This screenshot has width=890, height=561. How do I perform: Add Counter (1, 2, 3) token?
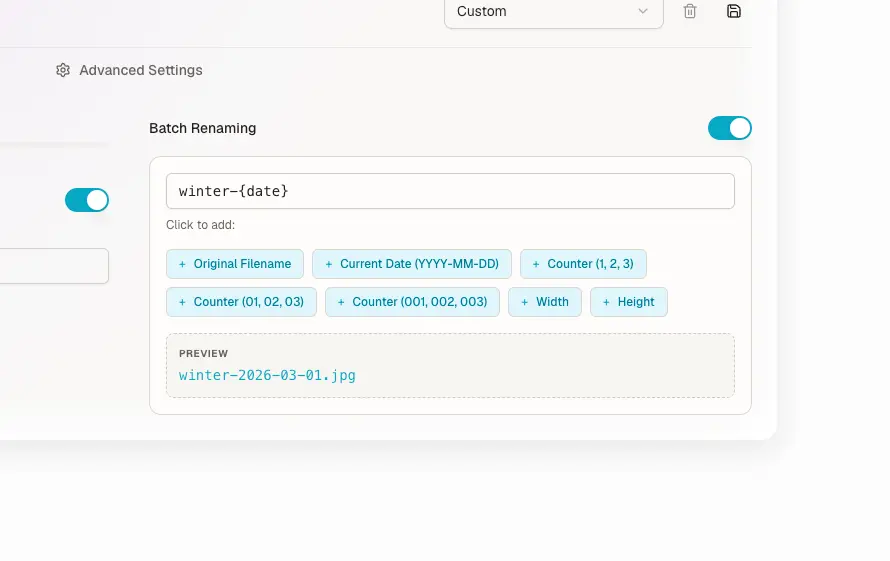tap(583, 264)
